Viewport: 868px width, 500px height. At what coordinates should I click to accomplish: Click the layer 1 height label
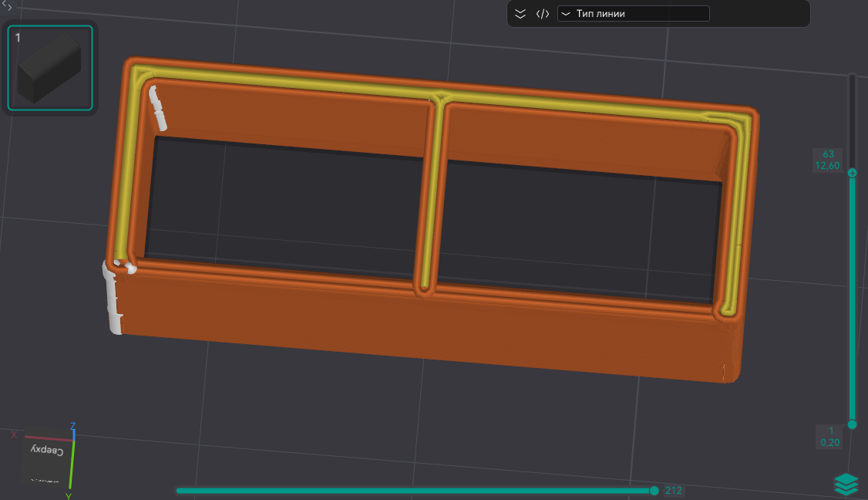point(831,437)
